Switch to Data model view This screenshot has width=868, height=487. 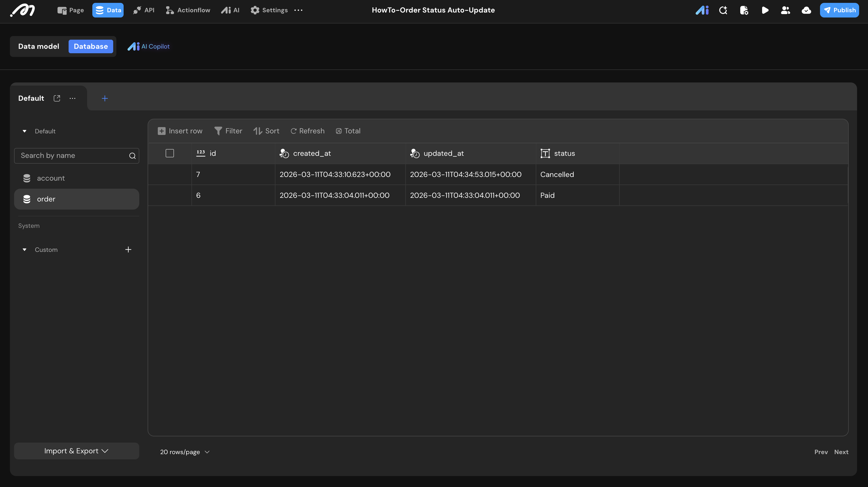pos(39,46)
